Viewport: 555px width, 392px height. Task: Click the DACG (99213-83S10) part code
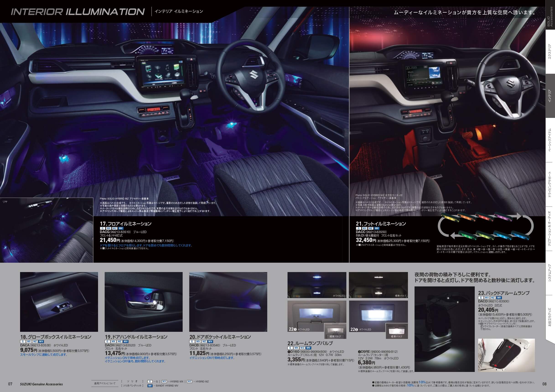115,232
